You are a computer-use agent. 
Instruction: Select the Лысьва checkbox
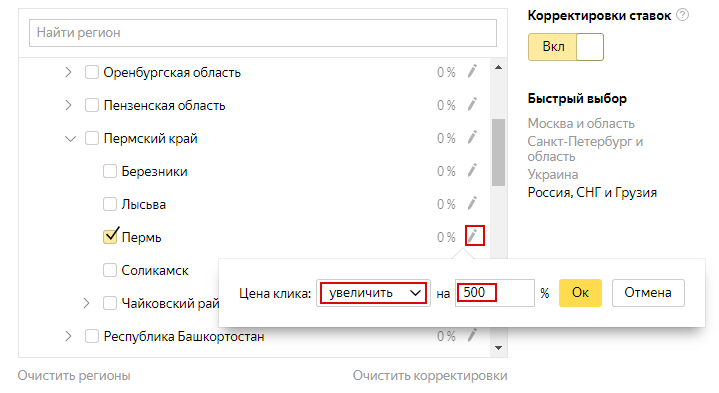coord(110,204)
